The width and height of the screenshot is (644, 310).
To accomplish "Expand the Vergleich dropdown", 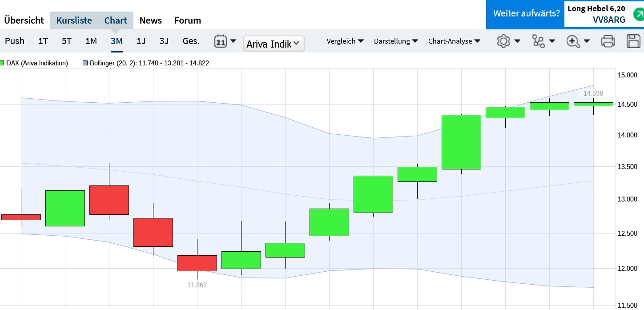I will pyautogui.click(x=345, y=41).
